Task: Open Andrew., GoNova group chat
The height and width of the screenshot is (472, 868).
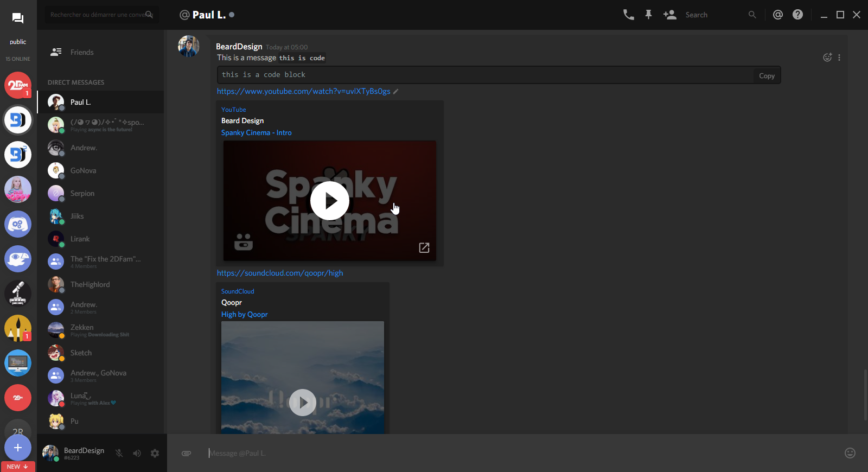Action: coord(100,375)
